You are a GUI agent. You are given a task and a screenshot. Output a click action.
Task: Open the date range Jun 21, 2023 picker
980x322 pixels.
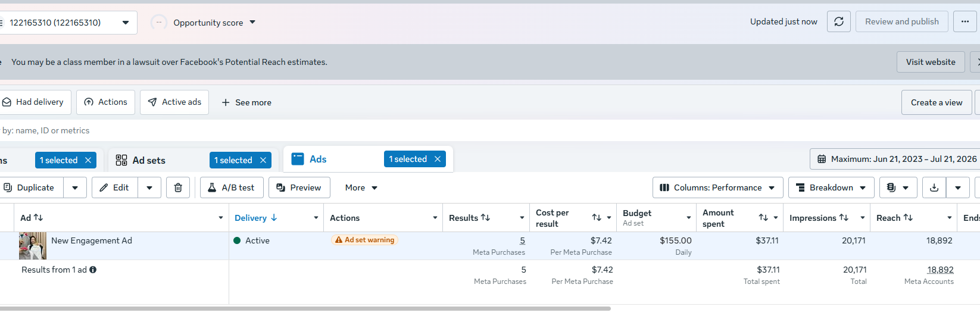[x=895, y=159]
